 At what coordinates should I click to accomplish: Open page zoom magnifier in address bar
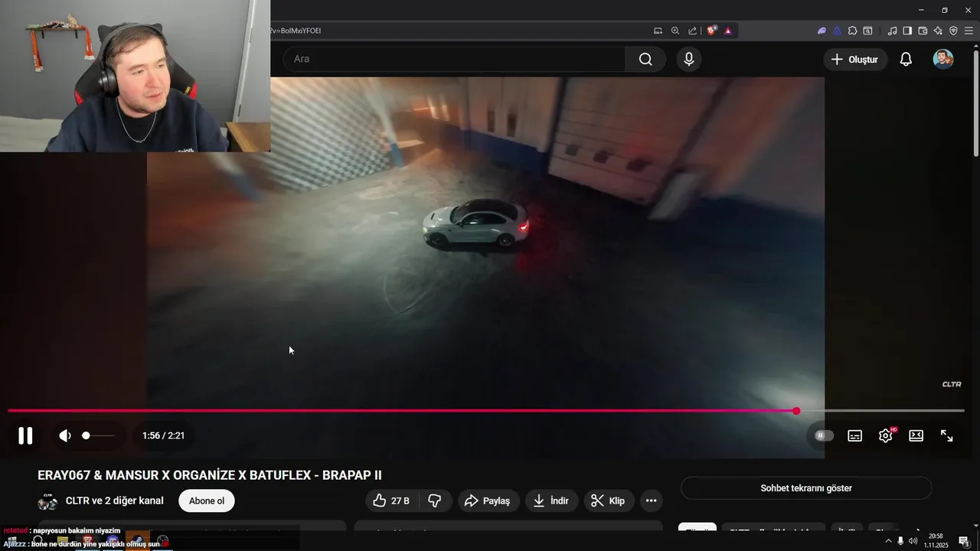click(x=675, y=31)
